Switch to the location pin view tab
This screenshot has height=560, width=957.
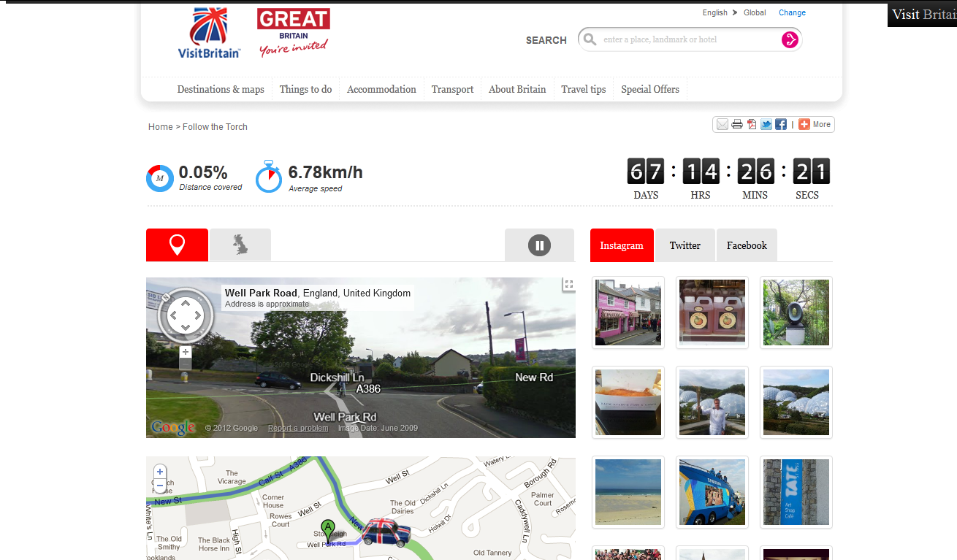[177, 245]
